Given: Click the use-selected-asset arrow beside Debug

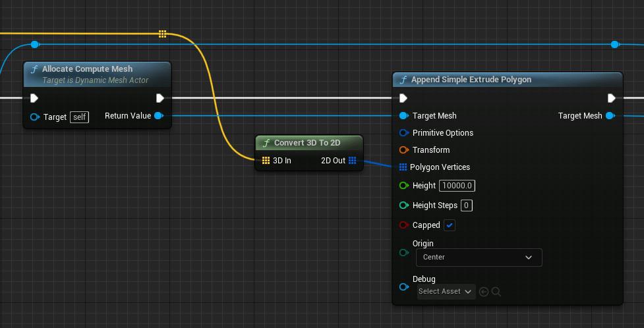Looking at the screenshot, I should pos(484,292).
